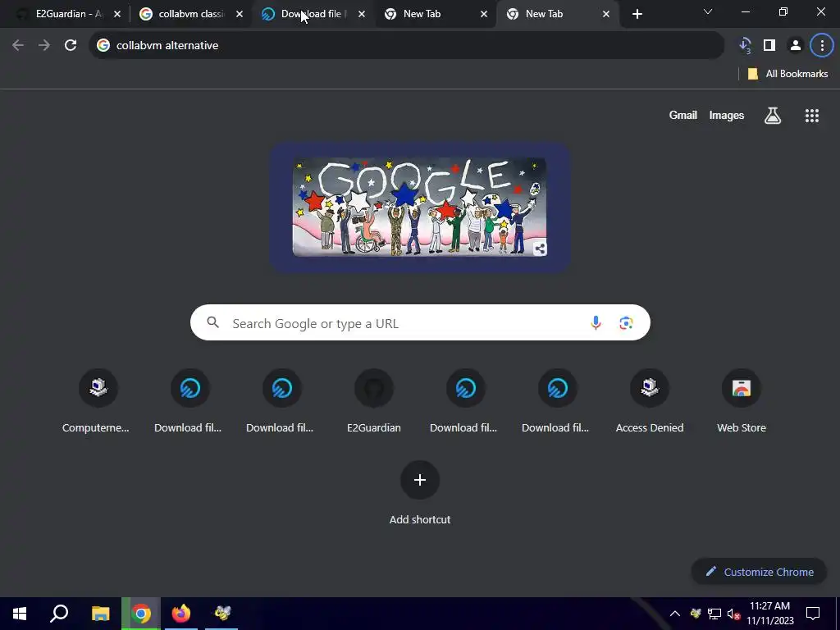Screen dimensions: 840x630
Task: Click the address bar text
Action: click(x=167, y=46)
